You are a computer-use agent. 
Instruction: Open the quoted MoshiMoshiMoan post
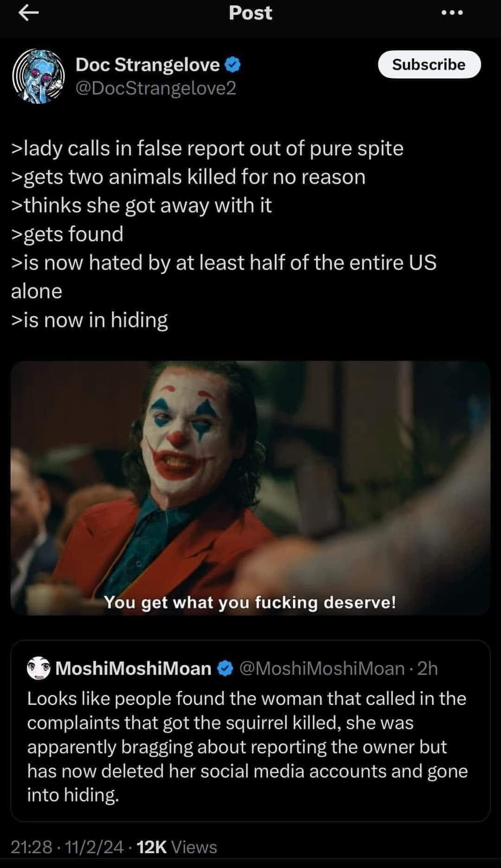click(250, 731)
